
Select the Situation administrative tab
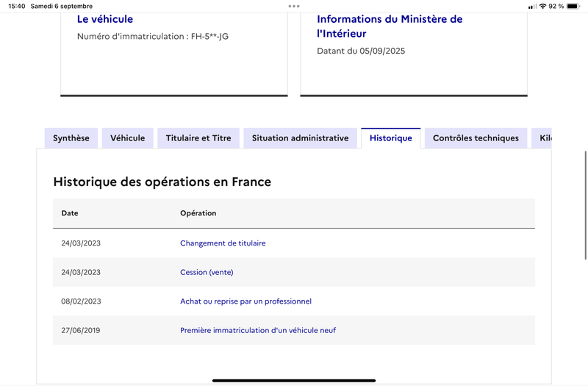coord(300,138)
